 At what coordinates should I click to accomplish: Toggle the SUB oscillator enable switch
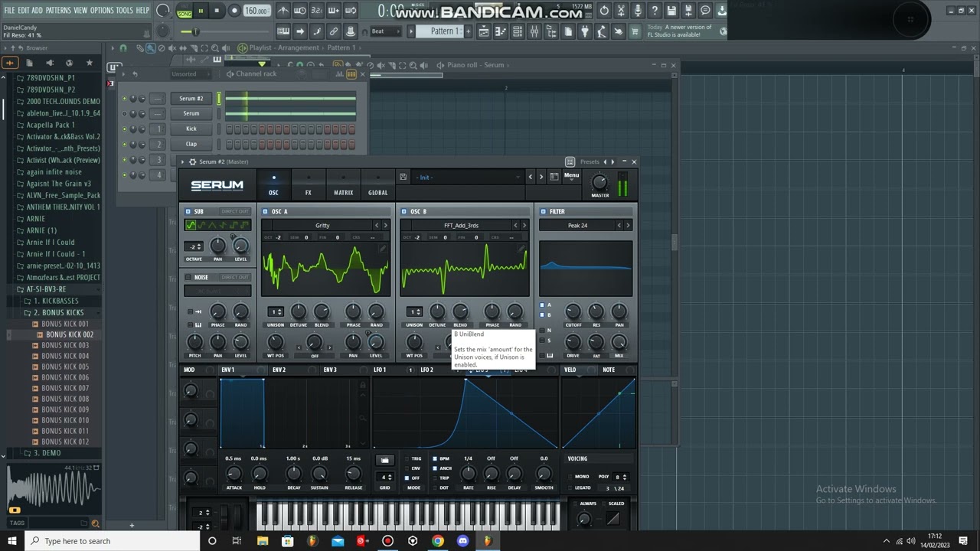click(x=188, y=211)
